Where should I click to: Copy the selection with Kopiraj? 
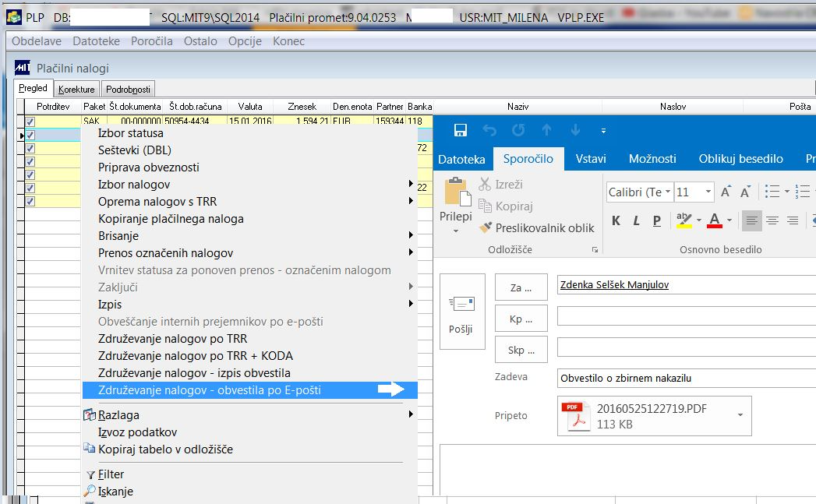point(506,206)
